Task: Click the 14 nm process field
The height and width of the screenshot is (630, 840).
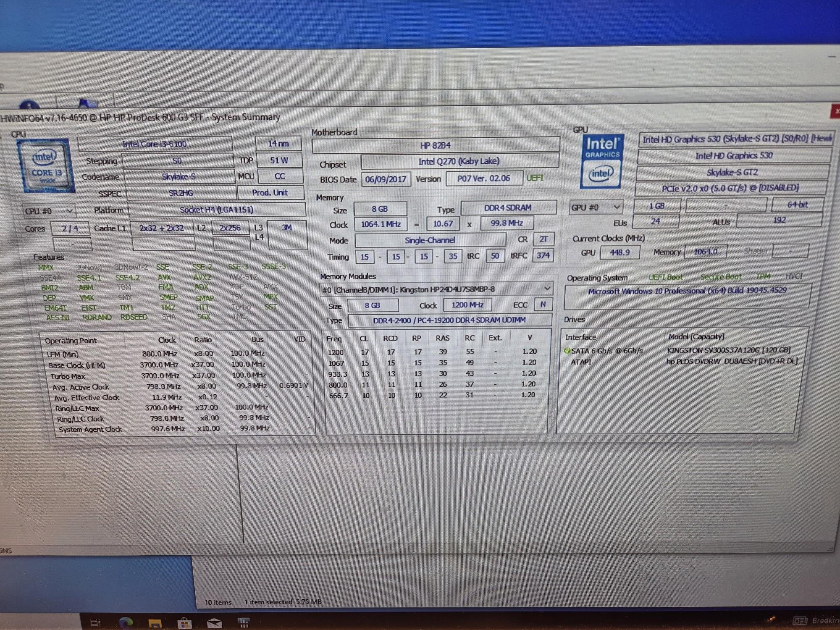Action: tap(278, 144)
